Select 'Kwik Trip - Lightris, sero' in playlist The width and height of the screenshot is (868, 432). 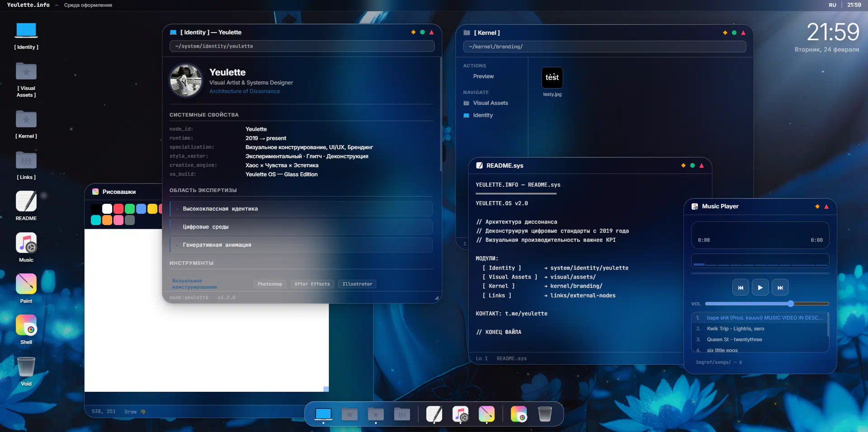735,329
